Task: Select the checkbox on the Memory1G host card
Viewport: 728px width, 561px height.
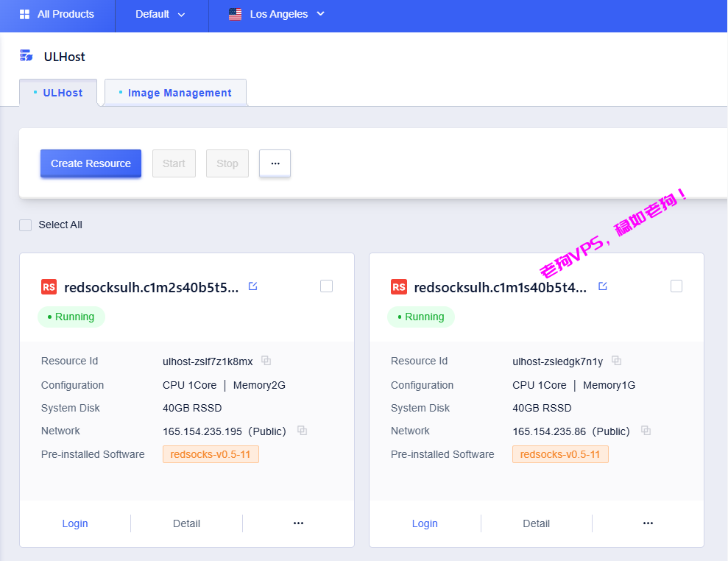Action: click(x=676, y=286)
